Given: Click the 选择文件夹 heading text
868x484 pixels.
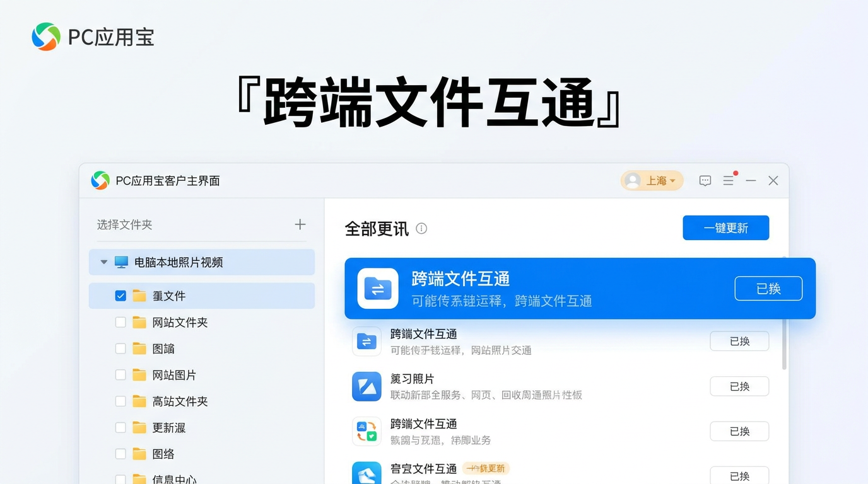Looking at the screenshot, I should click(124, 224).
